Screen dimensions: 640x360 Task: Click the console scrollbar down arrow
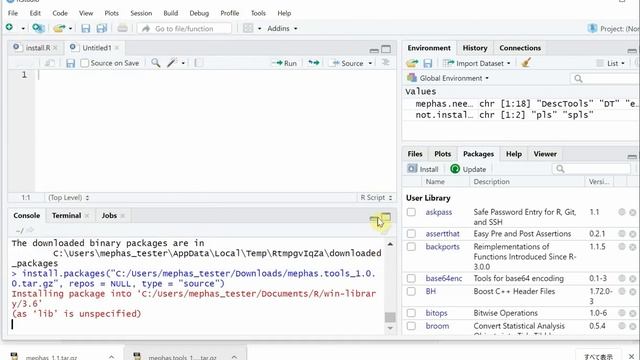(390, 328)
